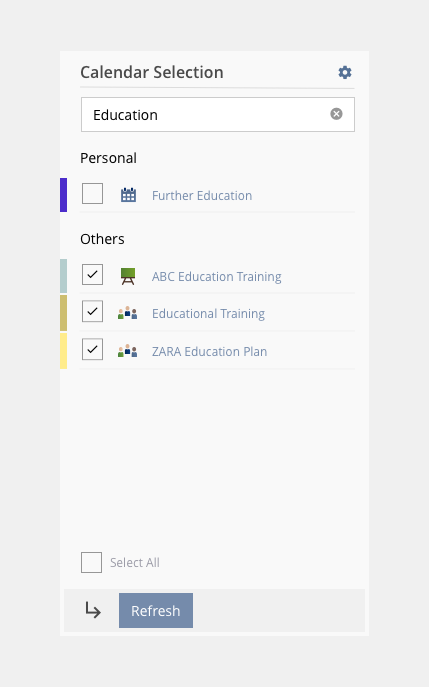
Task: Uncheck the ABC Education Training checkbox
Action: coord(92,274)
